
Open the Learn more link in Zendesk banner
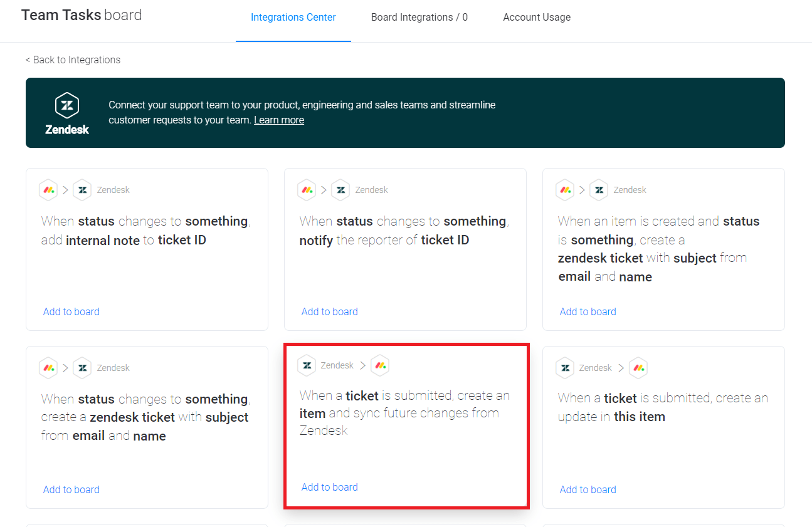pyautogui.click(x=279, y=120)
